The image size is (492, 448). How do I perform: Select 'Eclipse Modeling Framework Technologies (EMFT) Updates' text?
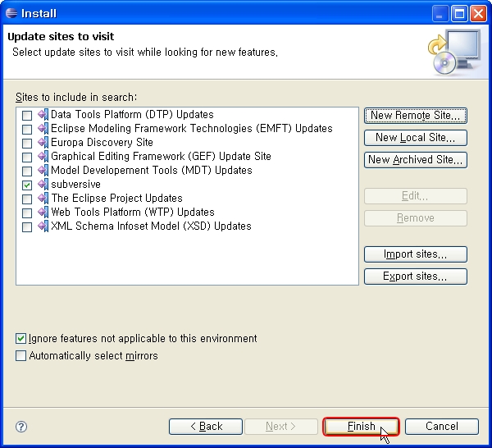tap(192, 128)
